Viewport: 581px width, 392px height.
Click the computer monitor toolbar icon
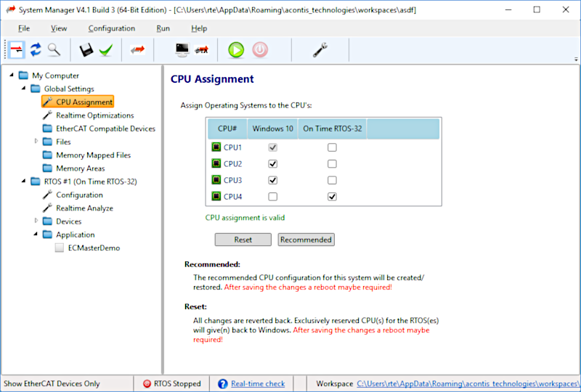182,50
